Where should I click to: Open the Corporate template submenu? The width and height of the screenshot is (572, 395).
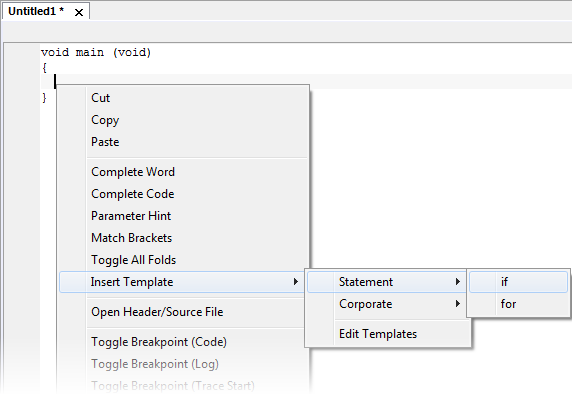click(x=387, y=304)
